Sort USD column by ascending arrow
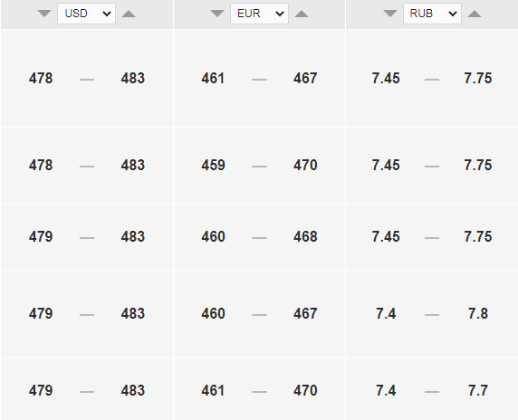This screenshot has height=420, width=518. 129,14
